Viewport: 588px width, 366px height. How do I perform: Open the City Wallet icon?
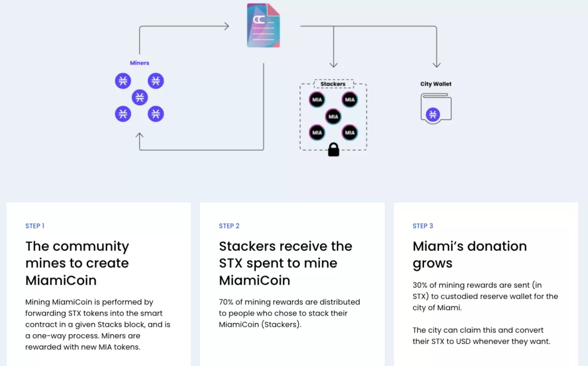pyautogui.click(x=436, y=109)
